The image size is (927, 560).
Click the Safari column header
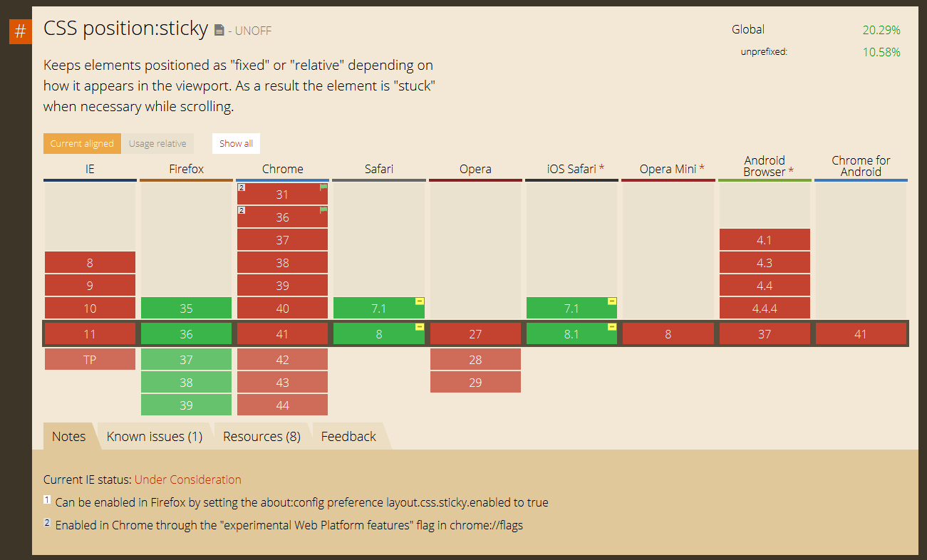[379, 169]
